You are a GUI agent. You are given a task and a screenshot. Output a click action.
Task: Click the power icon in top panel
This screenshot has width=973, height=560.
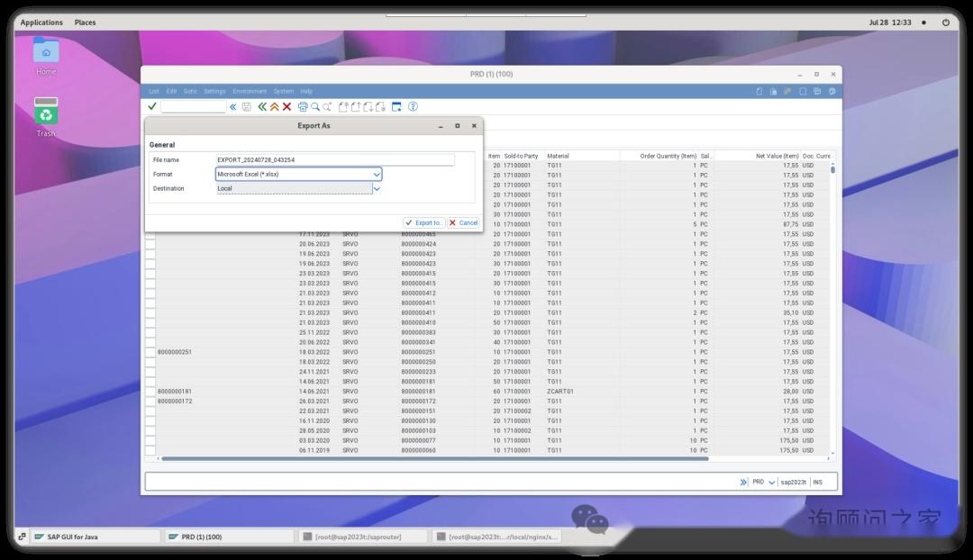click(946, 23)
